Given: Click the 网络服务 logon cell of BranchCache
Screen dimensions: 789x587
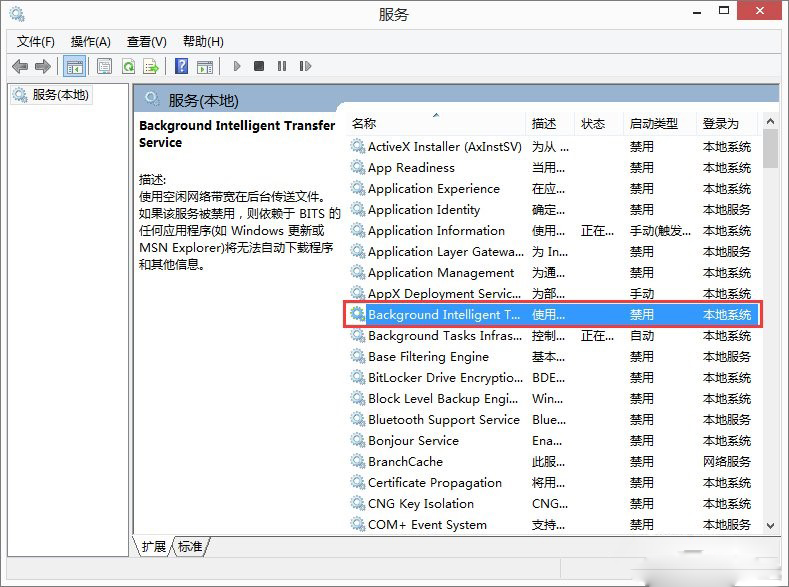Looking at the screenshot, I should pos(727,462).
